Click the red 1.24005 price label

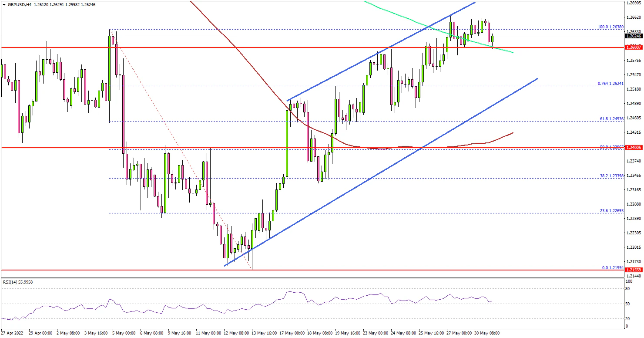point(634,148)
